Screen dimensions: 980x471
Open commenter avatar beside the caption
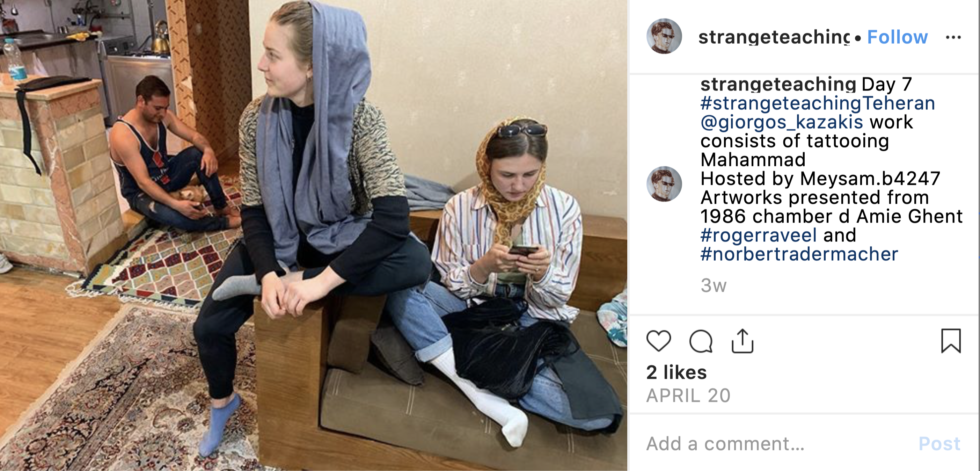click(664, 184)
